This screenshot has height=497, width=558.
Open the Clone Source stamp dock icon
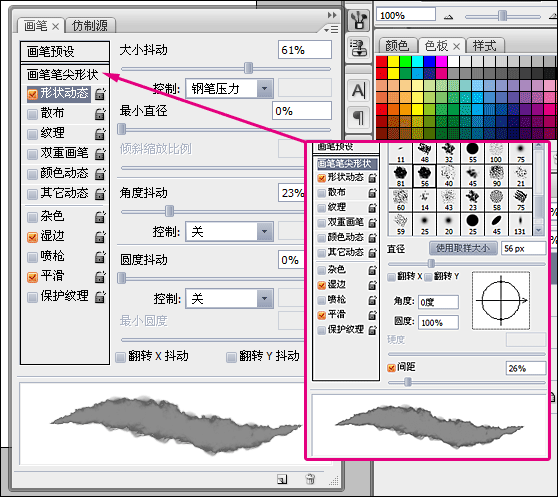click(x=359, y=48)
